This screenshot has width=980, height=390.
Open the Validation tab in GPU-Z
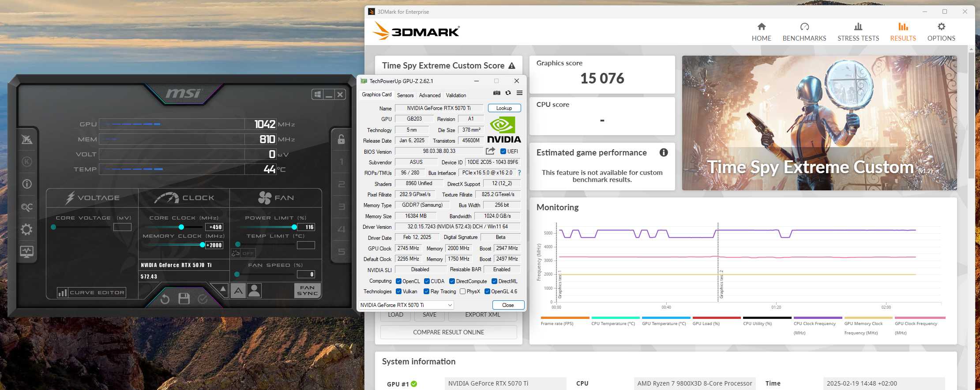[x=456, y=95]
